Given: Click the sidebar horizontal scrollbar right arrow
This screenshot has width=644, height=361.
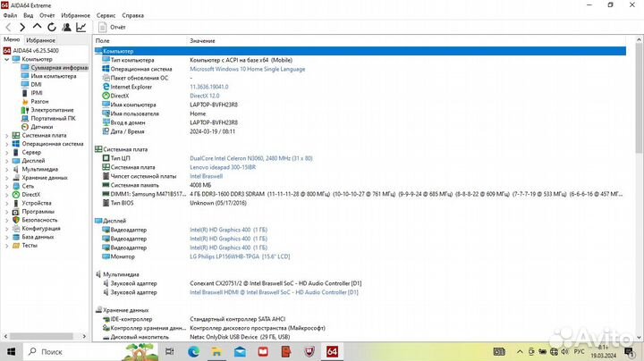Looking at the screenshot, I should pos(84,336).
